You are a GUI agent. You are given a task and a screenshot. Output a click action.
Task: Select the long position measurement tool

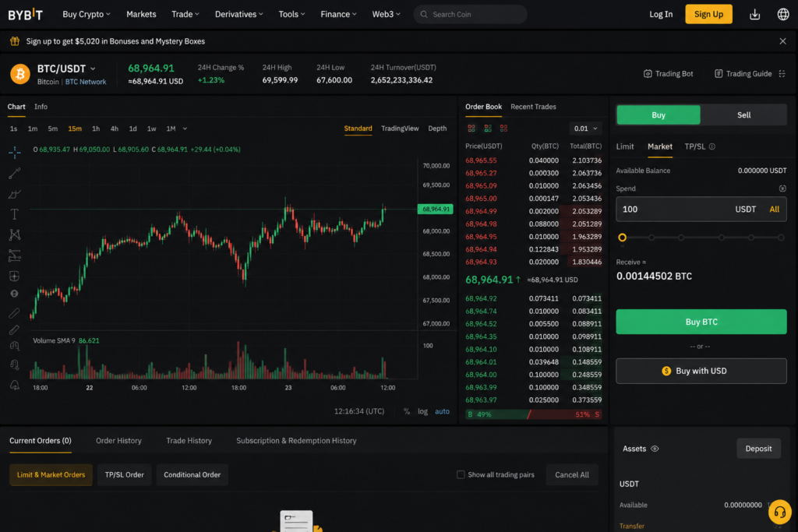(x=14, y=255)
